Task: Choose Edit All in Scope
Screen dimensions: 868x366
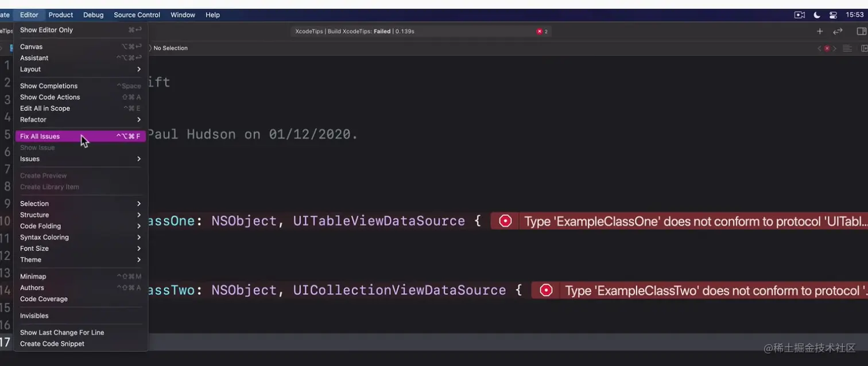Action: pos(80,108)
